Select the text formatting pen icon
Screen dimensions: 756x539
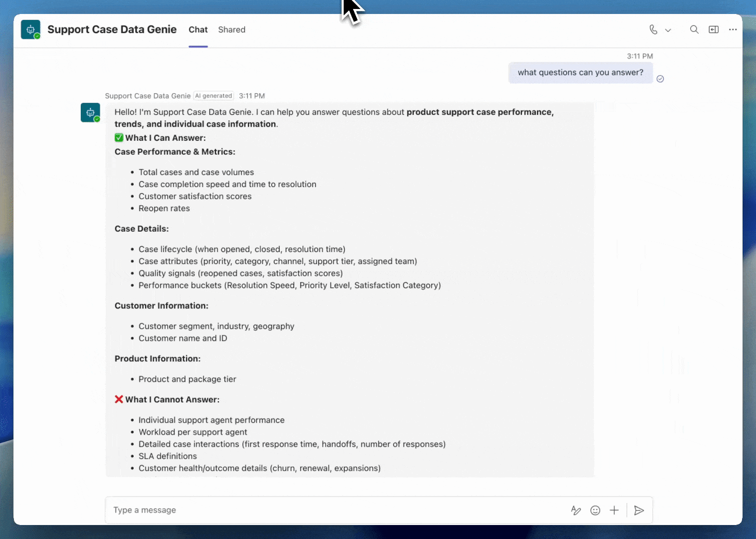(x=576, y=510)
